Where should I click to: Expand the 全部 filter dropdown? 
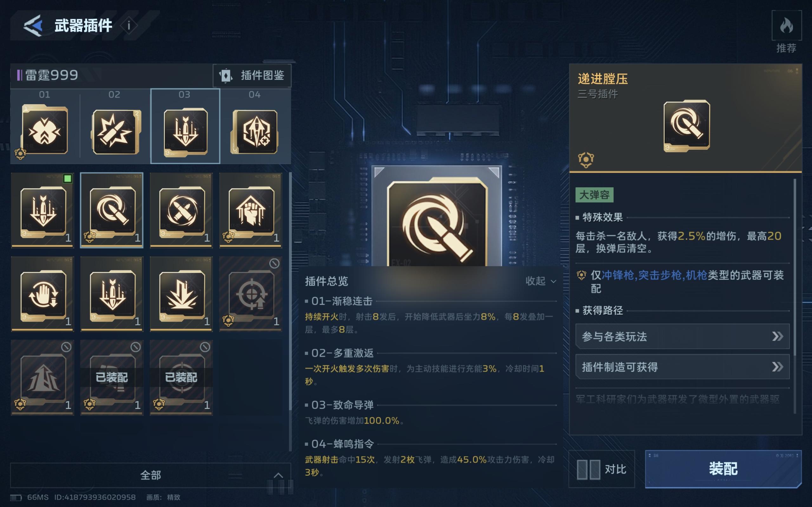pyautogui.click(x=150, y=475)
